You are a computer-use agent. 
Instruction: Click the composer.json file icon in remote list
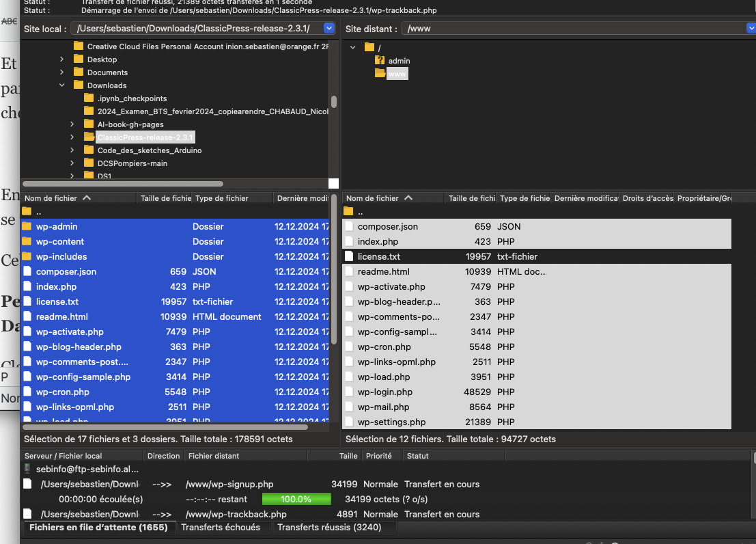(348, 226)
